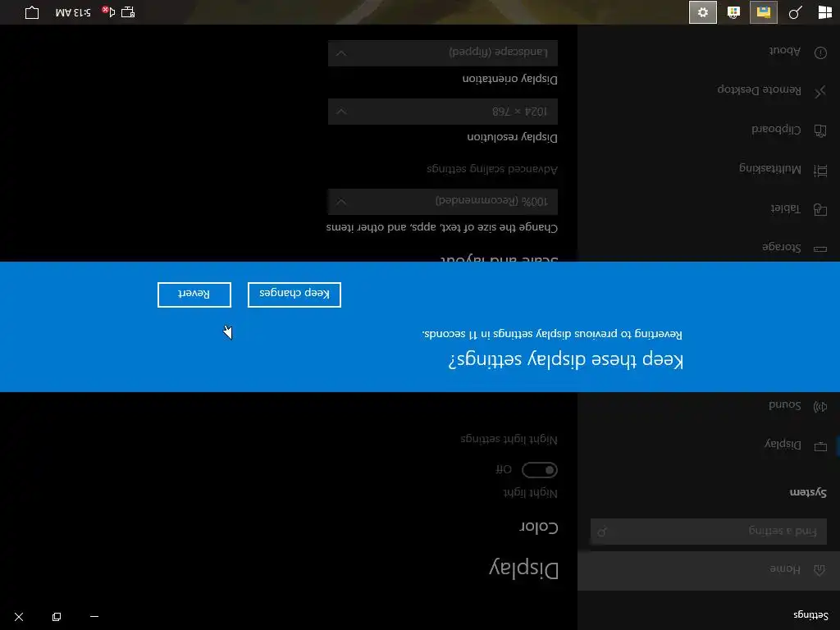Click the magnifier in Find a setting box
840x630 pixels.
pos(602,532)
